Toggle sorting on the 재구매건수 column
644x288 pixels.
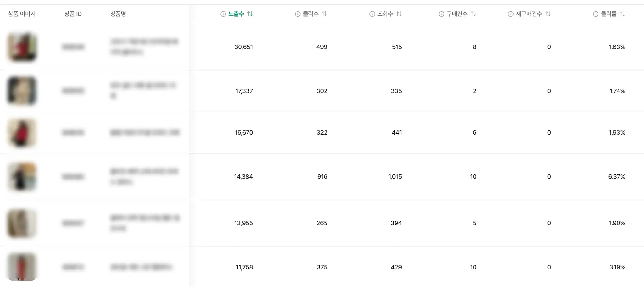tap(549, 14)
